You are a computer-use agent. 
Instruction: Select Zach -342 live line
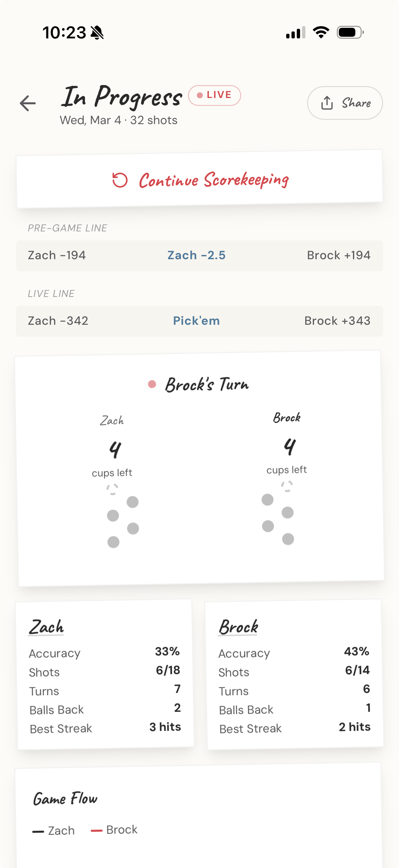click(58, 321)
